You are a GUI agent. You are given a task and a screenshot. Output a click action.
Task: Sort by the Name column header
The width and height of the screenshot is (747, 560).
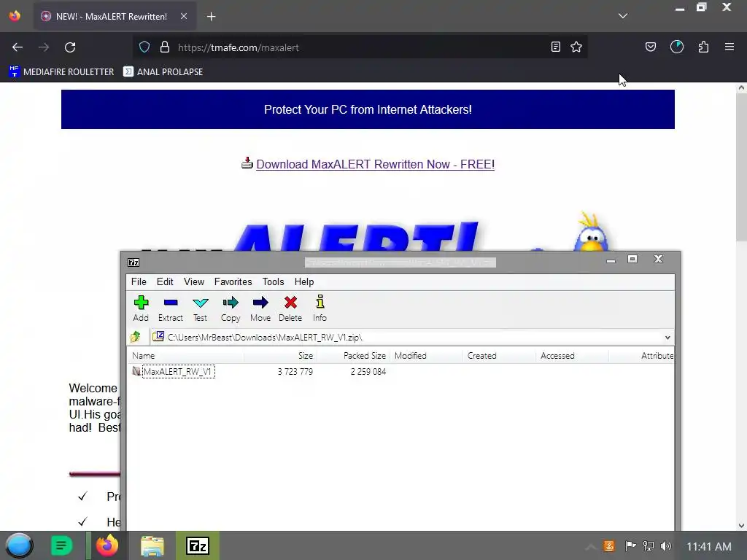coord(186,356)
